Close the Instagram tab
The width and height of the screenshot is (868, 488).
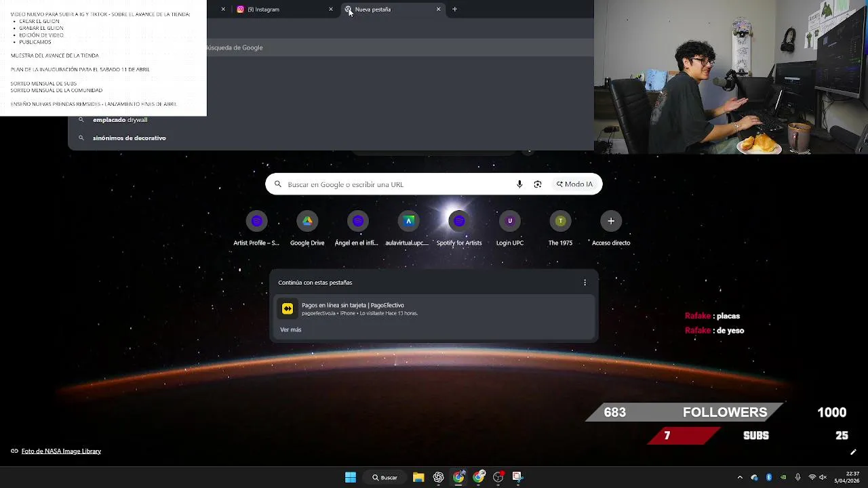click(x=331, y=9)
